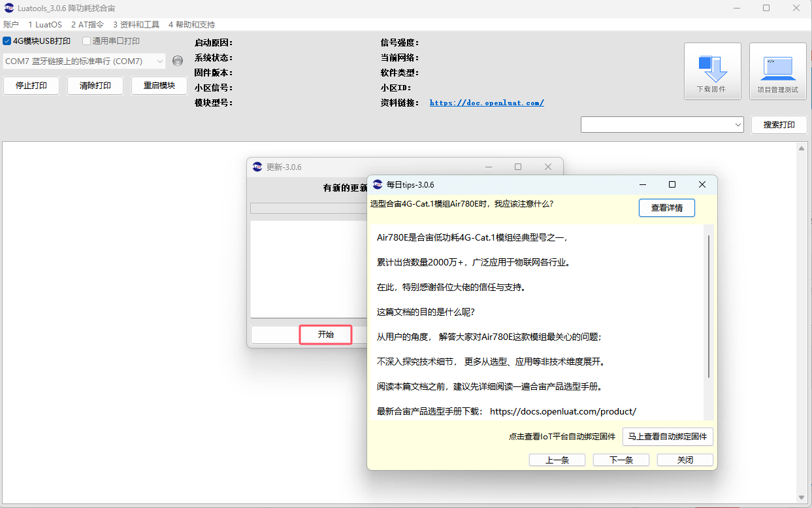Click the 小区ID label
This screenshot has width=812, height=508.
click(x=395, y=88)
